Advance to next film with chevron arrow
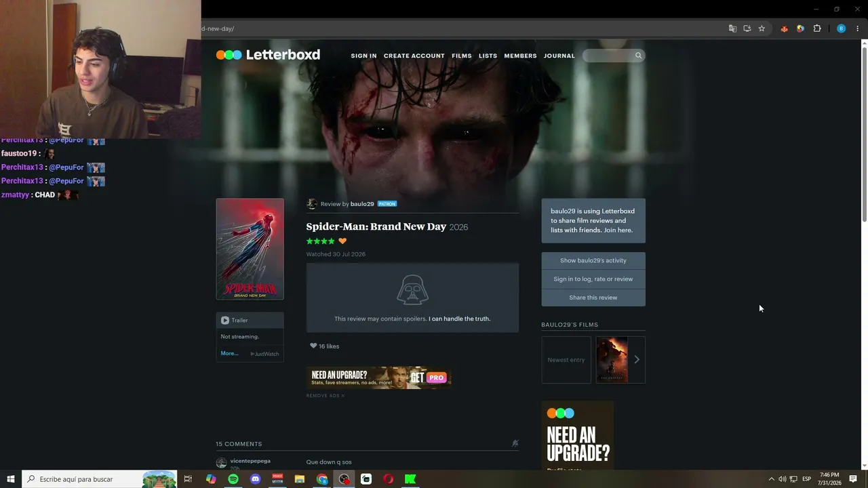Viewport: 868px width, 488px height. (x=637, y=360)
